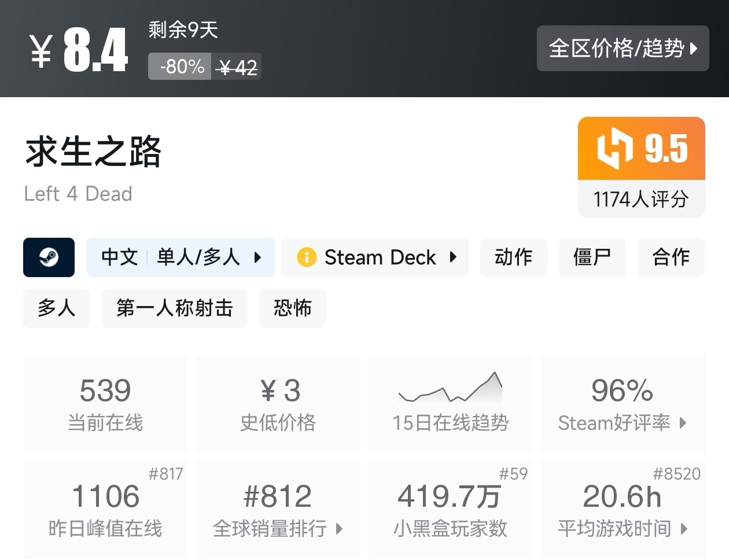Image resolution: width=729 pixels, height=560 pixels.
Task: Toggle the -80% discount badge
Action: (179, 66)
